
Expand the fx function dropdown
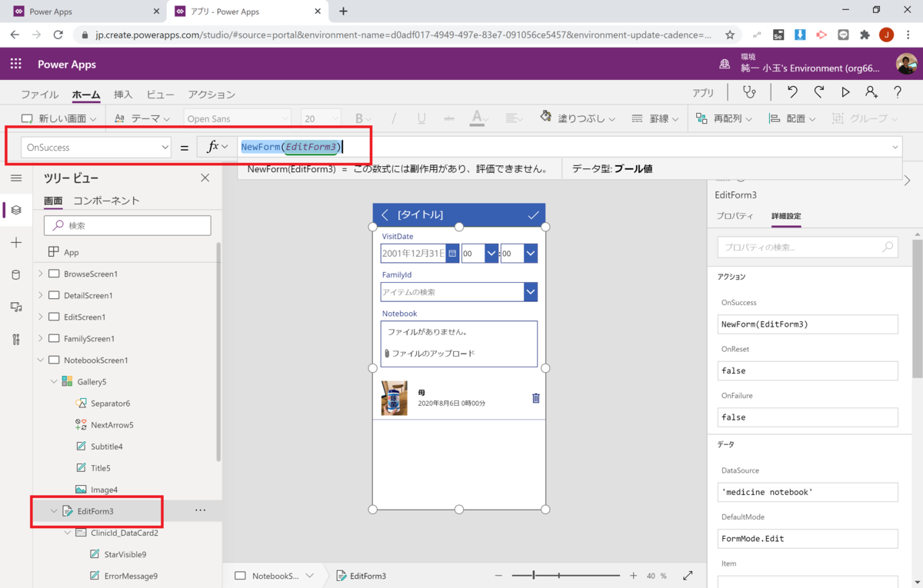[x=225, y=147]
